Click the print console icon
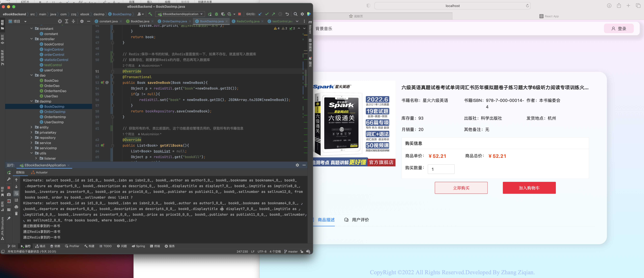 click(16, 207)
